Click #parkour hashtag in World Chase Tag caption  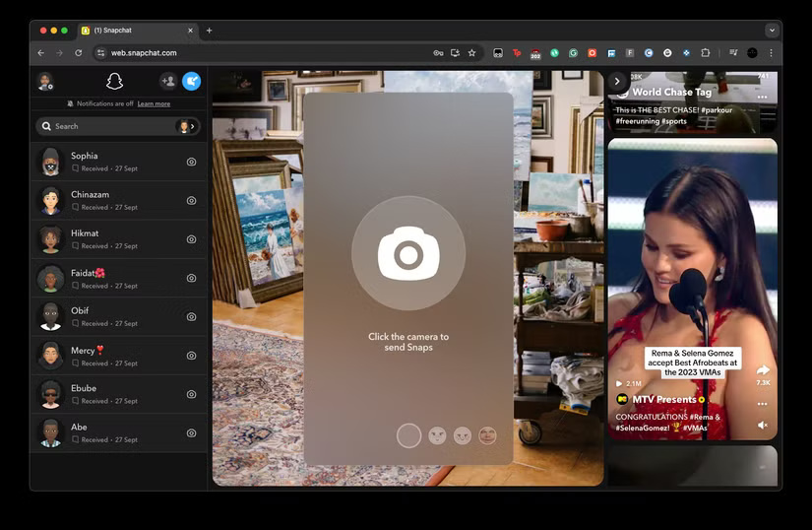click(717, 110)
